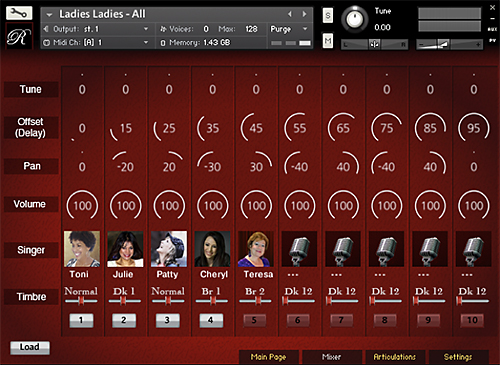The width and height of the screenshot is (500, 365).
Task: Click the Voices note icon
Action: pos(163,29)
